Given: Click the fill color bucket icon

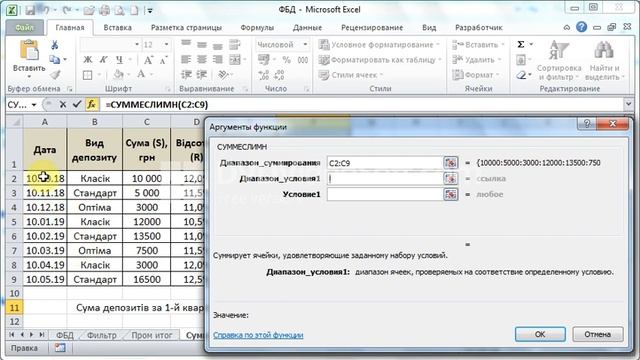Looking at the screenshot, I should (x=118, y=75).
